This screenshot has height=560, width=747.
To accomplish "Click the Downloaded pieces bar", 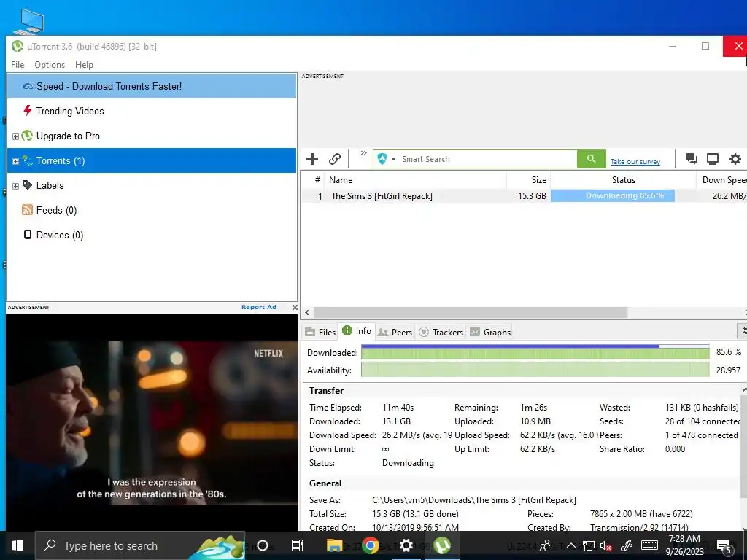I will [535, 352].
